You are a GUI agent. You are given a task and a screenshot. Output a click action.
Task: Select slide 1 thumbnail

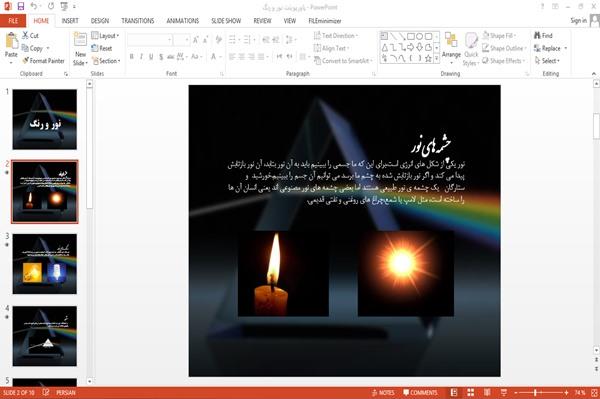click(45, 119)
